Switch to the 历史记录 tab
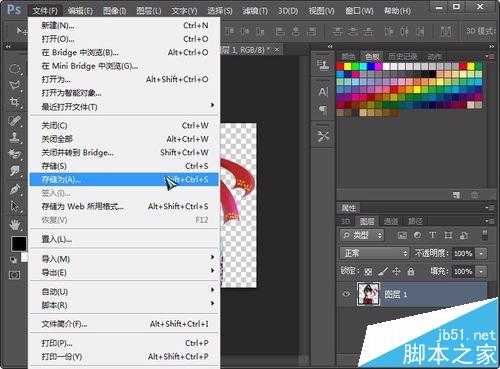Screen dimensions: 500x369 (403, 56)
